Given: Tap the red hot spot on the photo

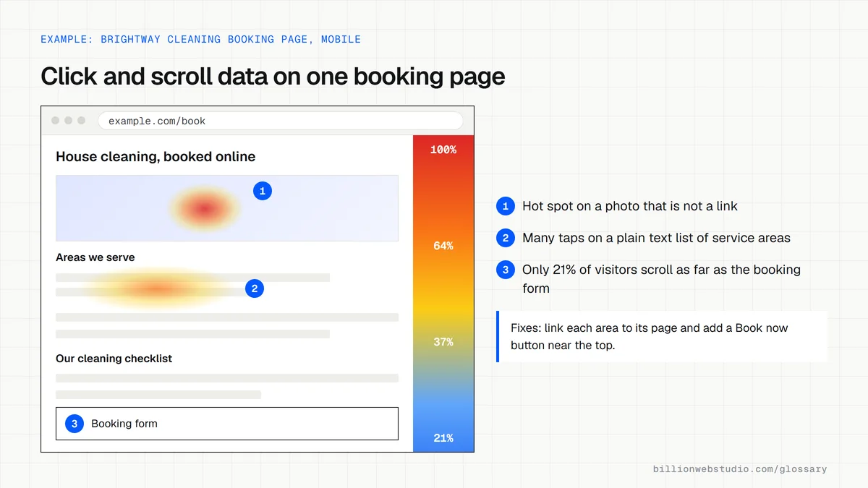Looking at the screenshot, I should click(205, 208).
